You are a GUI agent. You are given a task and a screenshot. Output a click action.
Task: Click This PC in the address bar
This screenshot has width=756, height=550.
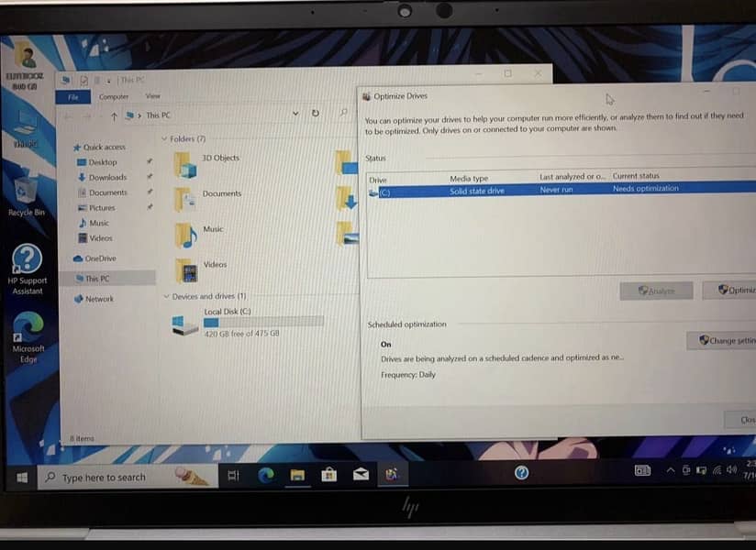(x=158, y=115)
